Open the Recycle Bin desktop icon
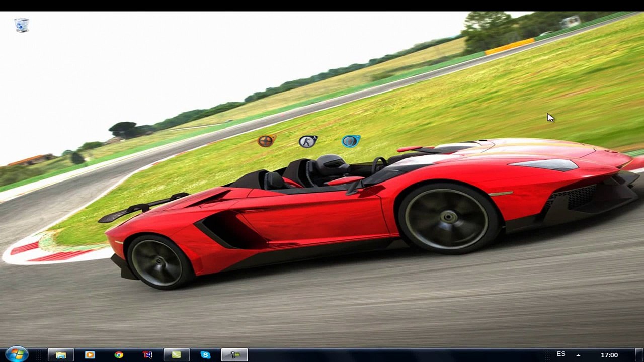The width and height of the screenshot is (644, 362). 22,25
